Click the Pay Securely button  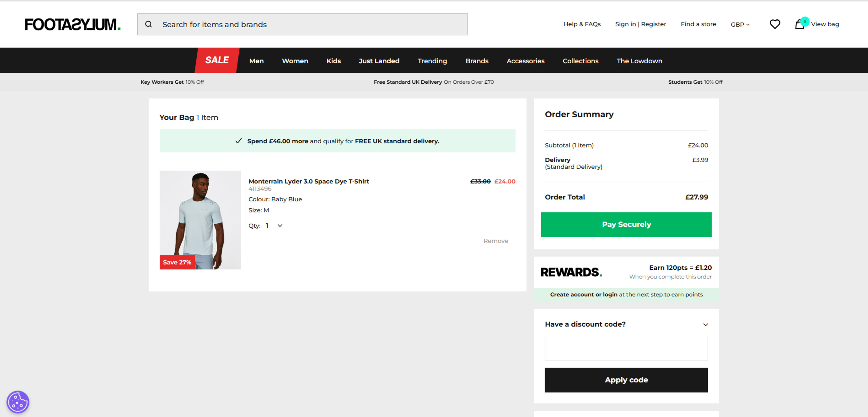coord(626,224)
